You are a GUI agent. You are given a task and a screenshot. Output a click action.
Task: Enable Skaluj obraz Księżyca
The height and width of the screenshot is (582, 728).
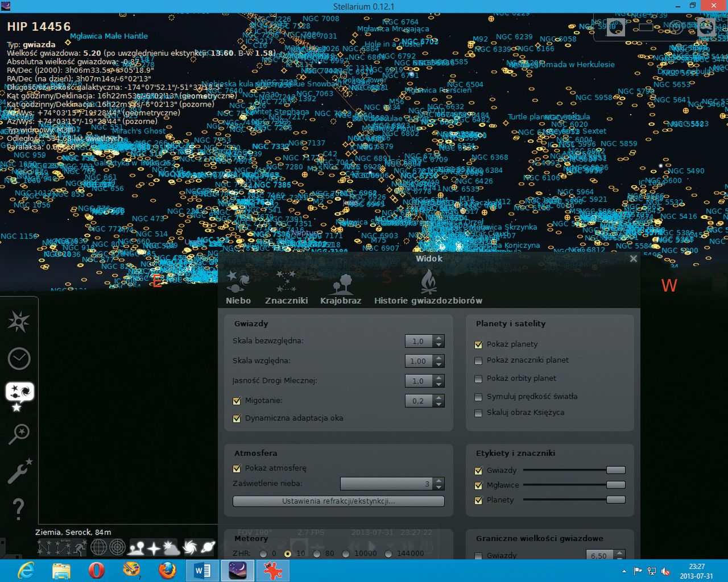tap(478, 413)
